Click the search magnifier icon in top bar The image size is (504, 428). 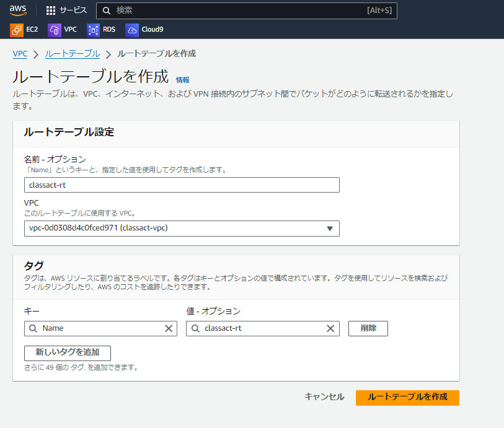tap(107, 11)
